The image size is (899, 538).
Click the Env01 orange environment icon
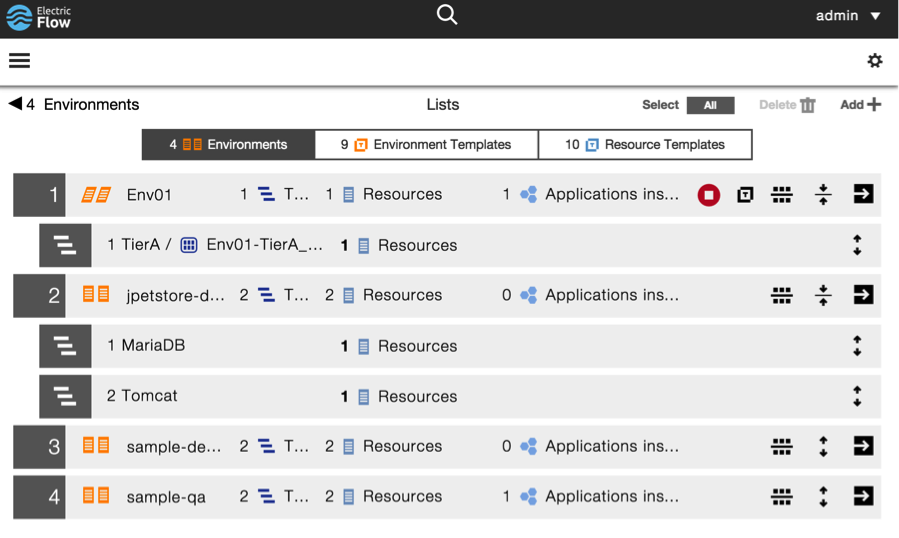pos(96,195)
